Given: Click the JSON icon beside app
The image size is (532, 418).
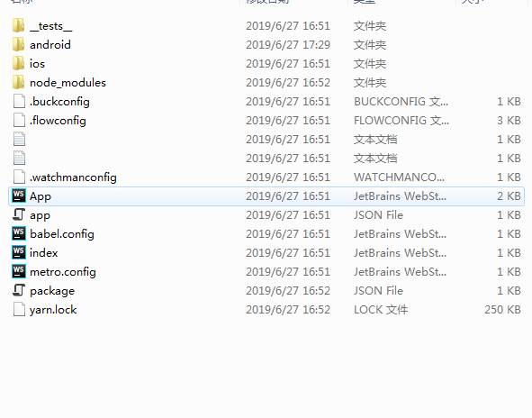Looking at the screenshot, I should coord(19,214).
